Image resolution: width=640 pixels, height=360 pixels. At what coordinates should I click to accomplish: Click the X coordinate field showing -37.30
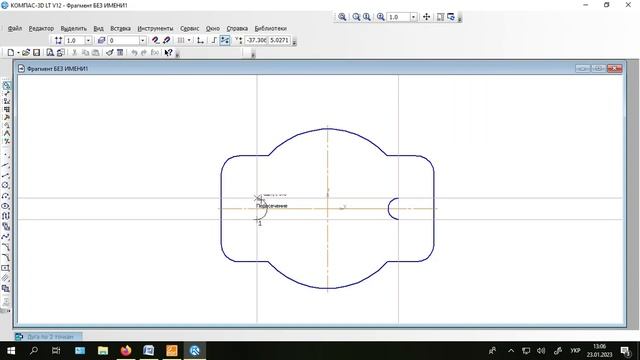tap(256, 40)
